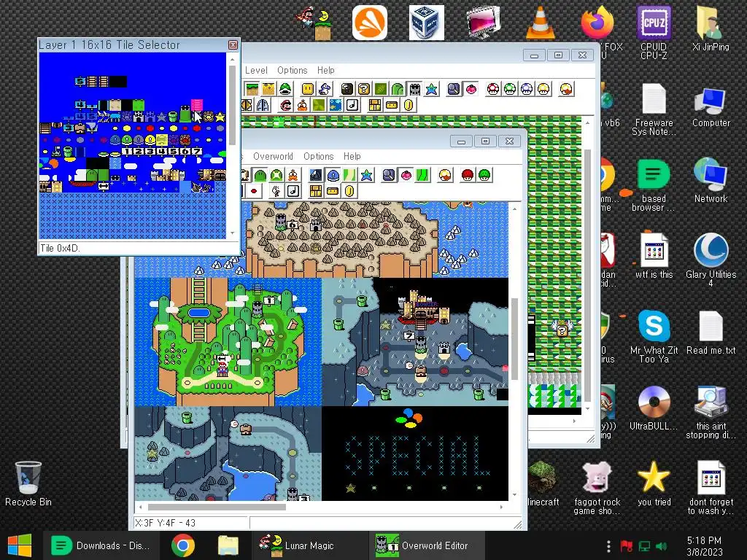Image resolution: width=747 pixels, height=560 pixels.
Task: Open the Level menu in Lunar Magic
Action: (x=256, y=70)
